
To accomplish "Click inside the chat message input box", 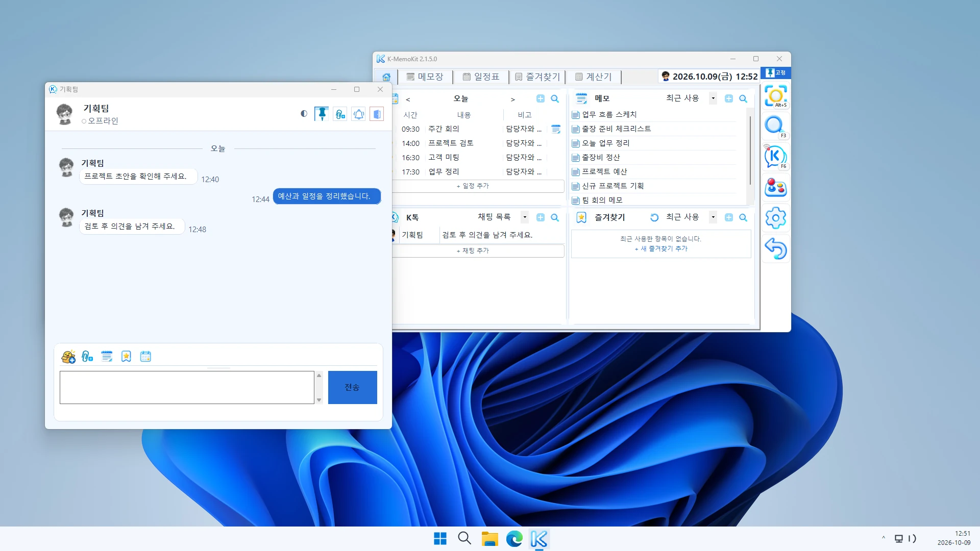I will pos(187,387).
